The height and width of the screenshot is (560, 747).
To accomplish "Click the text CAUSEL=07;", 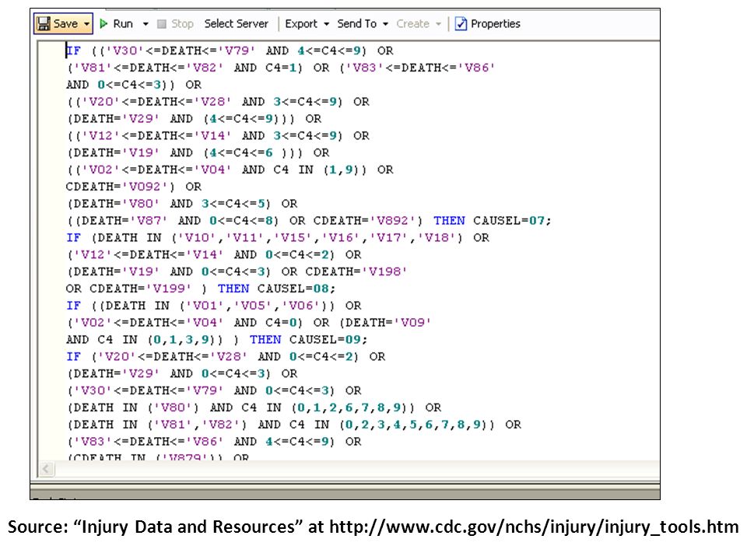I will click(x=512, y=220).
